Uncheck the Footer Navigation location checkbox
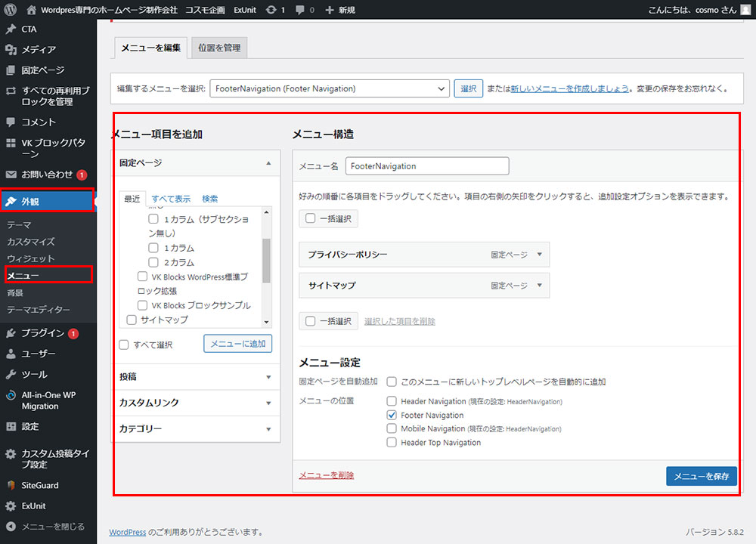Viewport: 756px width, 544px height. click(392, 415)
